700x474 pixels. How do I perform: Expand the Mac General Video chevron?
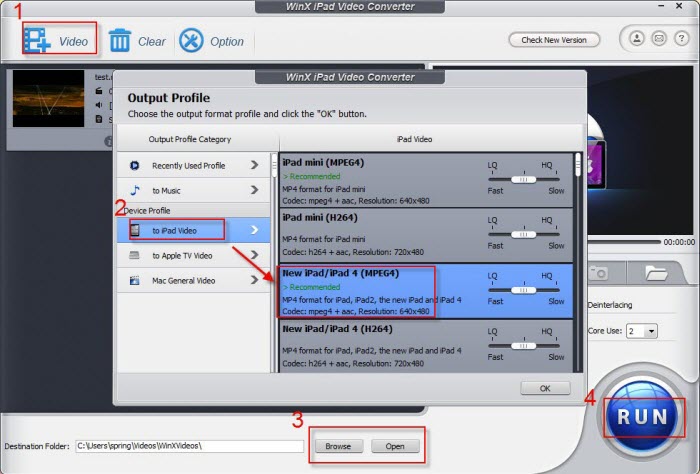click(254, 280)
